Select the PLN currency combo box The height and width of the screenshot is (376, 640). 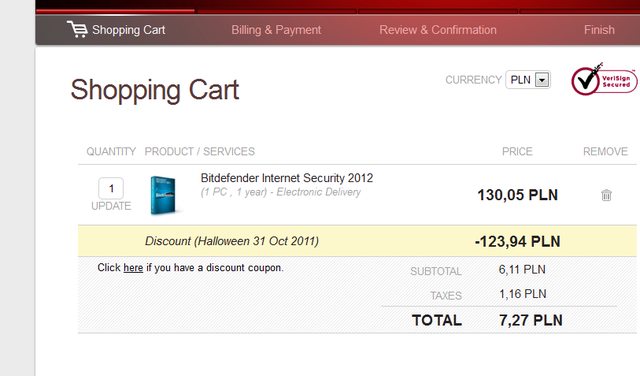click(x=528, y=80)
